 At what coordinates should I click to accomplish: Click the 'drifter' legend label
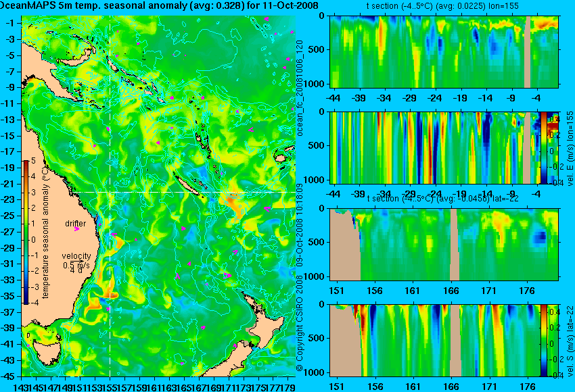76,224
